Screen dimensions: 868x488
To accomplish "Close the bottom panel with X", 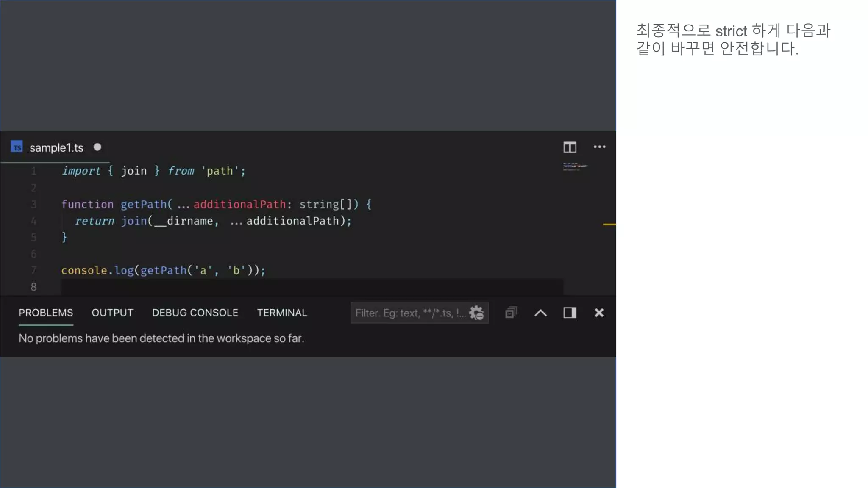I will point(599,313).
